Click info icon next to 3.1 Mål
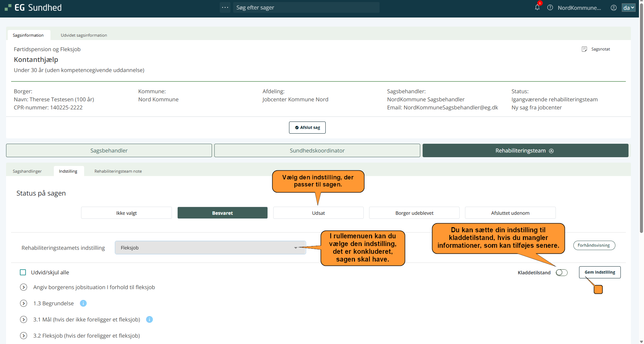 149,319
